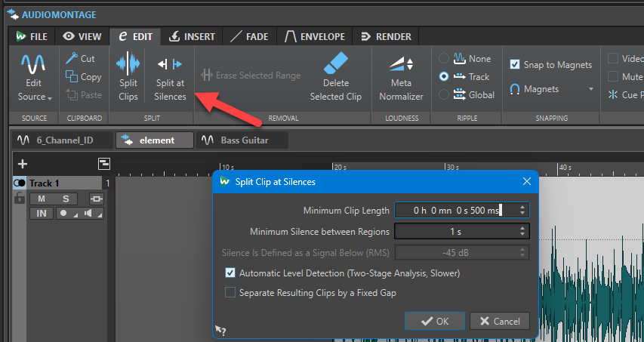644x342 pixels.
Task: Uncheck Automatic Level Detection
Action: point(230,273)
